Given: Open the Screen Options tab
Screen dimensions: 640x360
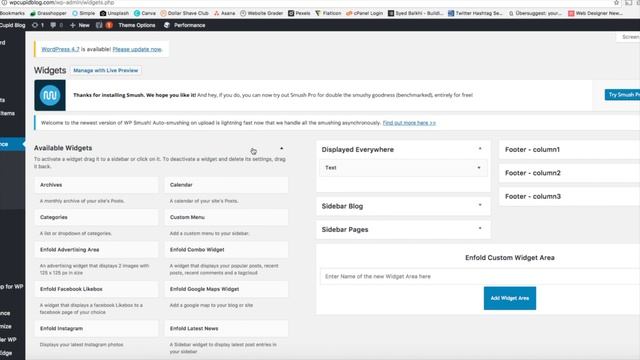Looking at the screenshot, I should [629, 37].
